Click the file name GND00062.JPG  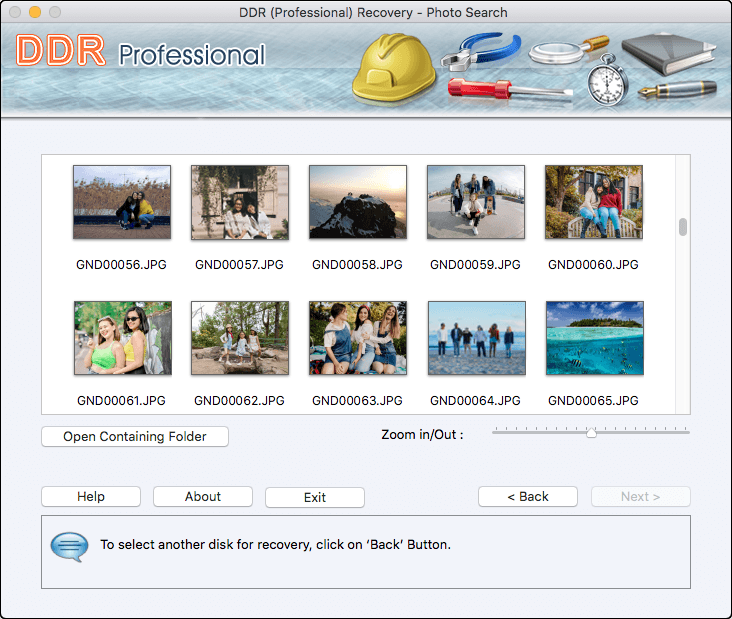coord(239,401)
